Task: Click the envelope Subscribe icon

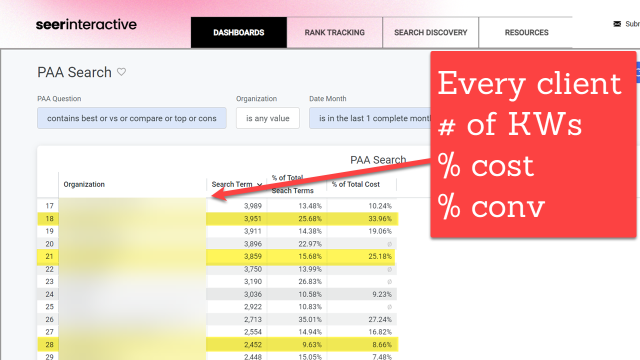Action: (617, 24)
